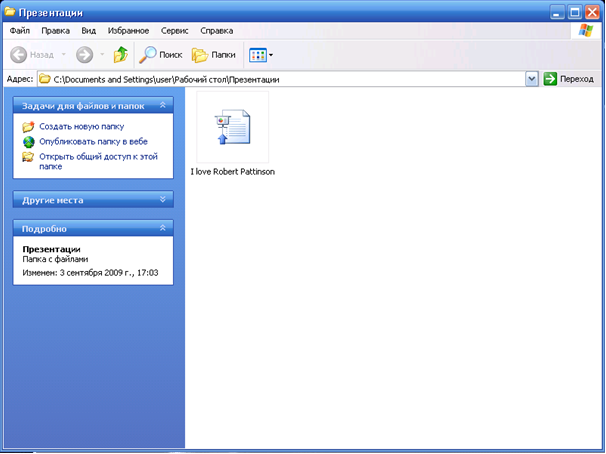The height and width of the screenshot is (454, 606).
Task: Click the file name I love Robert Pattinson
Action: click(233, 172)
